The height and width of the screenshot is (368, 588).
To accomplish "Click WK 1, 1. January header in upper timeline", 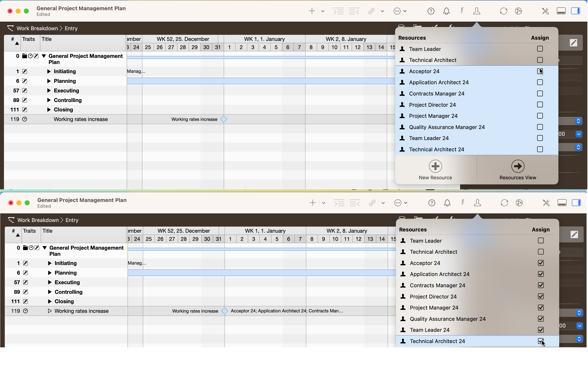I will pos(264,39).
